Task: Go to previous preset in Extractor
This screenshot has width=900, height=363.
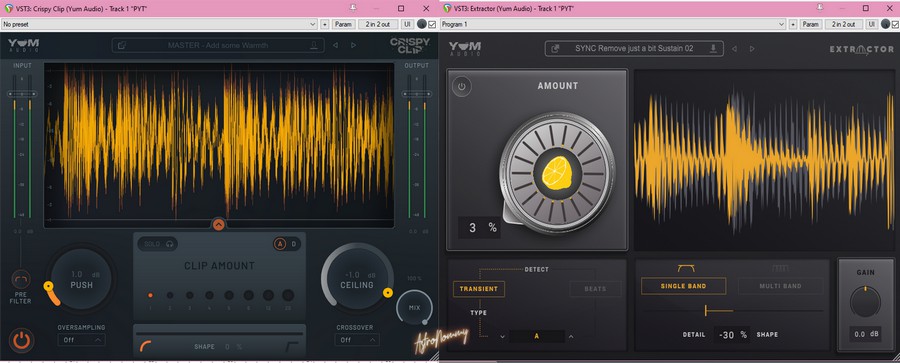Action: click(734, 49)
